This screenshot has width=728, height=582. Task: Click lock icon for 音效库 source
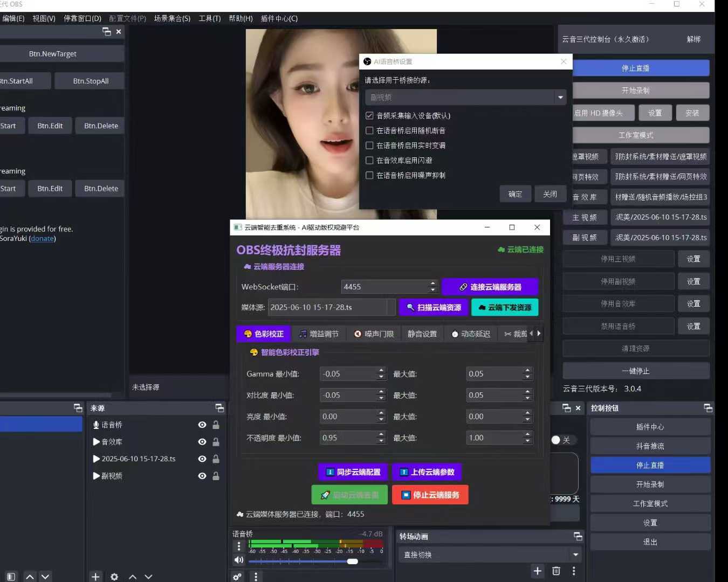(x=216, y=442)
